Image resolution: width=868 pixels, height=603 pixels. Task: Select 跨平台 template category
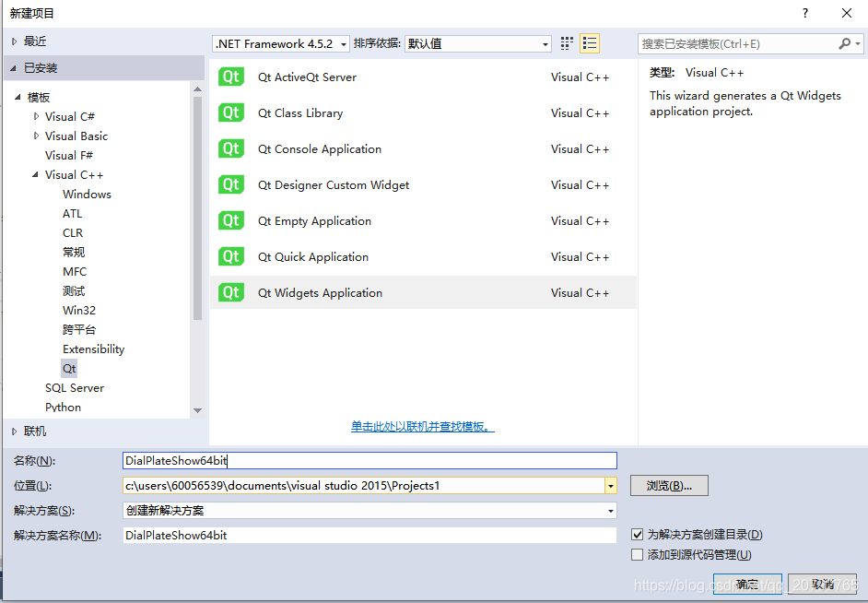(x=79, y=330)
